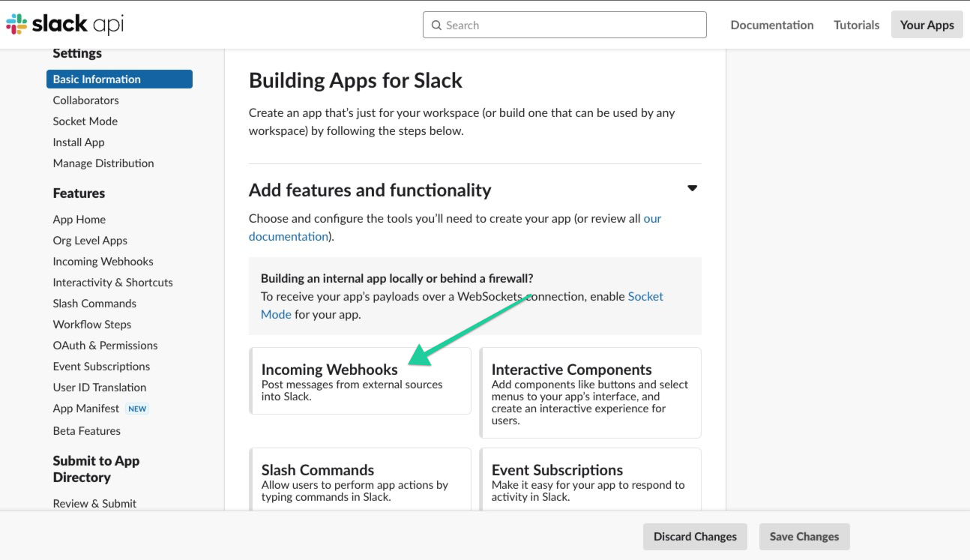Focus the Search input field
This screenshot has height=560, width=970.
pos(564,25)
